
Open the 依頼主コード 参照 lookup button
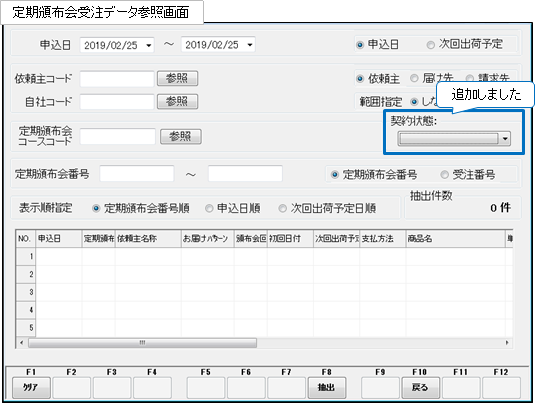pos(177,78)
